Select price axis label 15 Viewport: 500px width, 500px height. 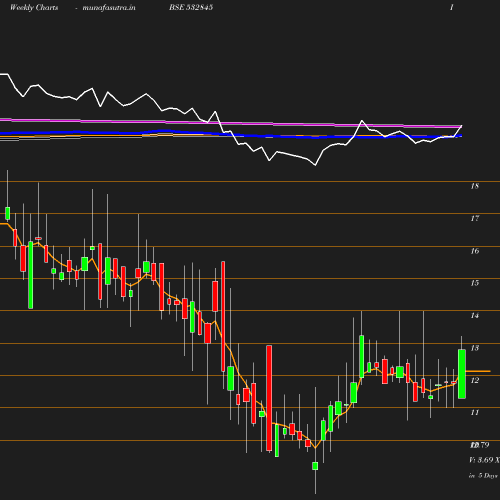[x=475, y=283]
